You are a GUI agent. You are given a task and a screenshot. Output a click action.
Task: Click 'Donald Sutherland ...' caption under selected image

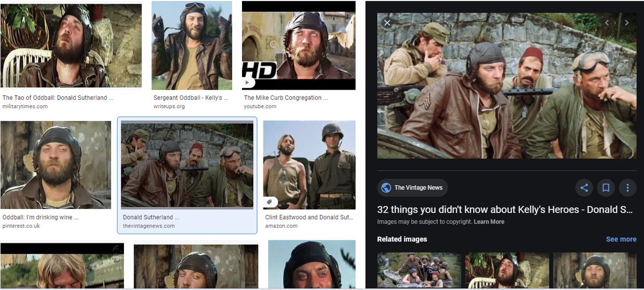coord(151,218)
